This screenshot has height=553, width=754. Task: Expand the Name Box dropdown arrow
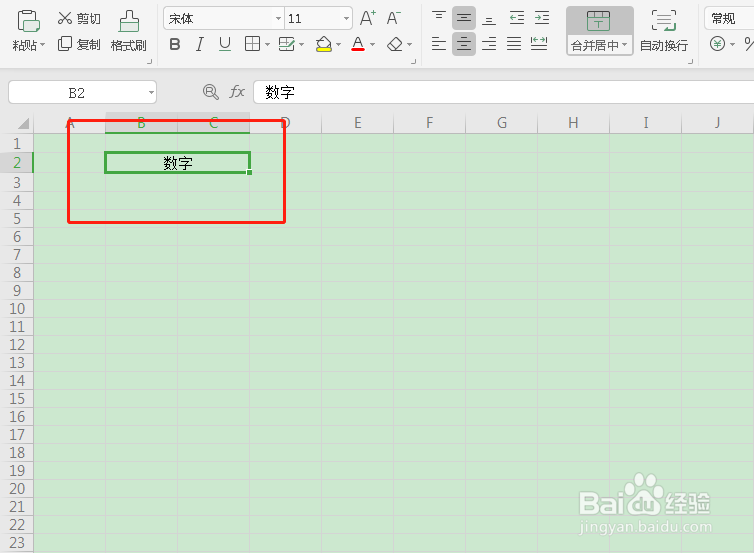coord(151,92)
